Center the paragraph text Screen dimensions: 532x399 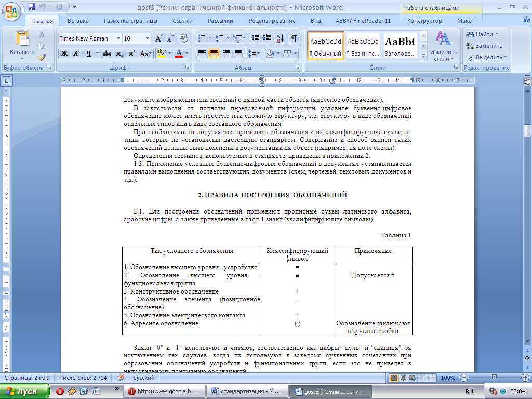(x=214, y=54)
